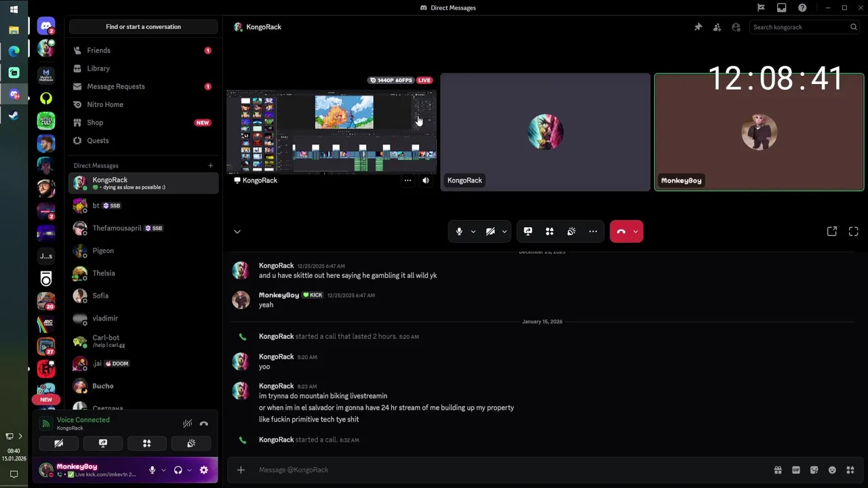Add friends to DM icon
Screen dimensions: 868x488
point(717,27)
